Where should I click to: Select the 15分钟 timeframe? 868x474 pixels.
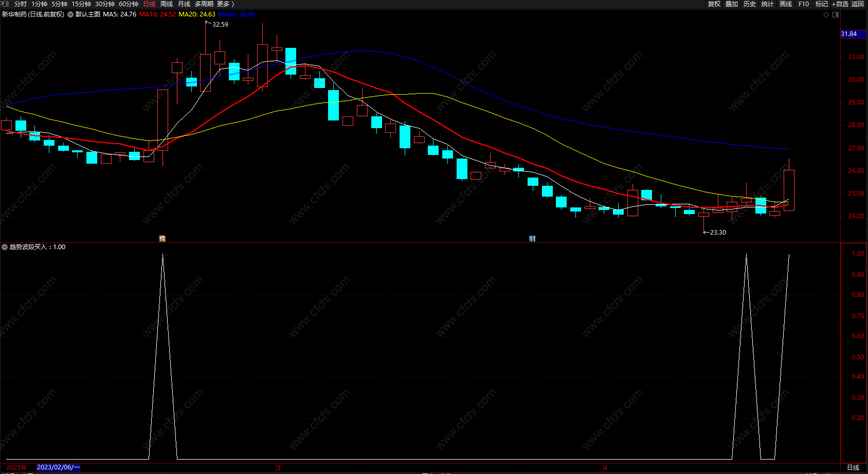click(81, 4)
